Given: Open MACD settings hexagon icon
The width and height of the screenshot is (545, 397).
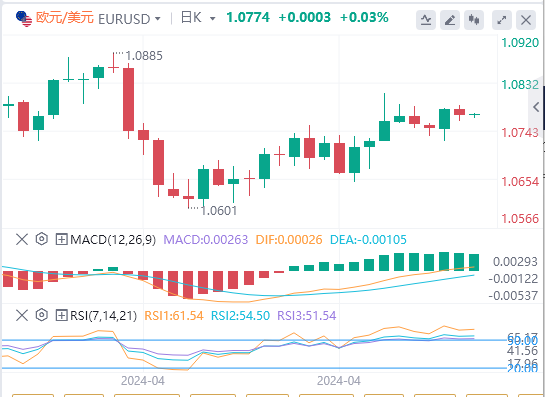Looking at the screenshot, I should [41, 239].
